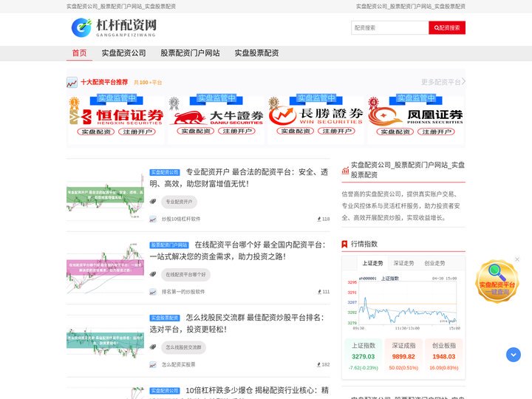Switch to the 上证走势 chart tab
Viewport: 532px width, 399px height.
click(372, 263)
